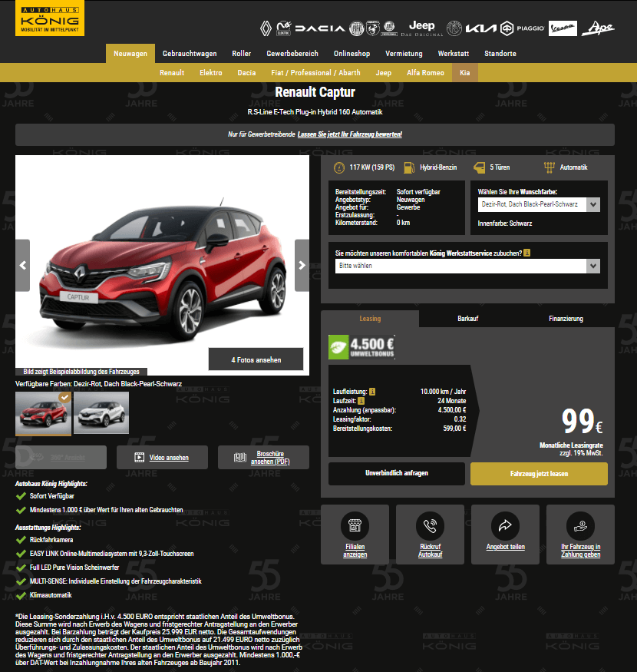637x672 pixels.
Task: Click the 4.500 € Umweltbonus badge
Action: [x=362, y=346]
